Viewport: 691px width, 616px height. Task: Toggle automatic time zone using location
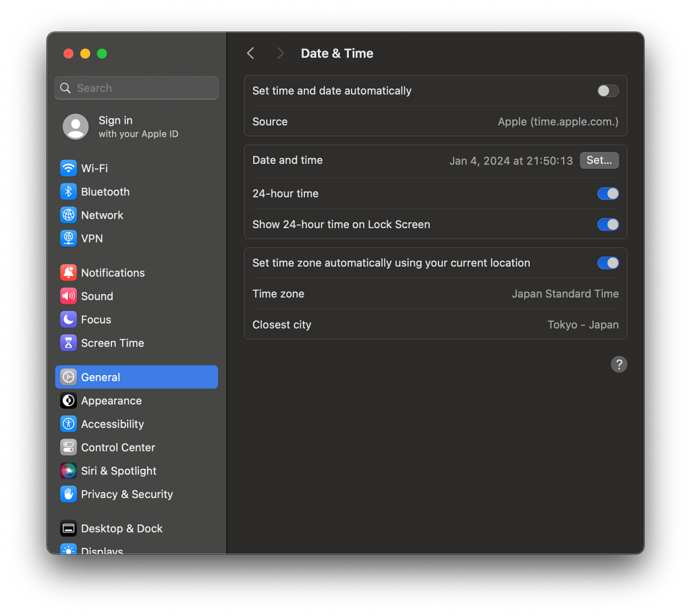pyautogui.click(x=607, y=263)
